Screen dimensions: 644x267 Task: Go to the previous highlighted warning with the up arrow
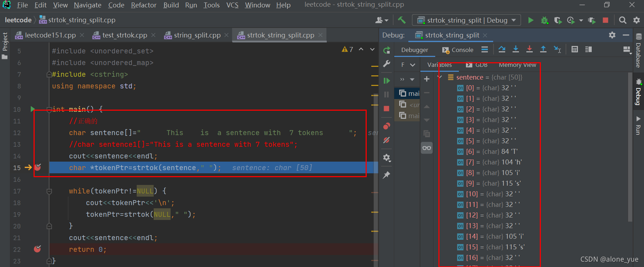tap(361, 50)
